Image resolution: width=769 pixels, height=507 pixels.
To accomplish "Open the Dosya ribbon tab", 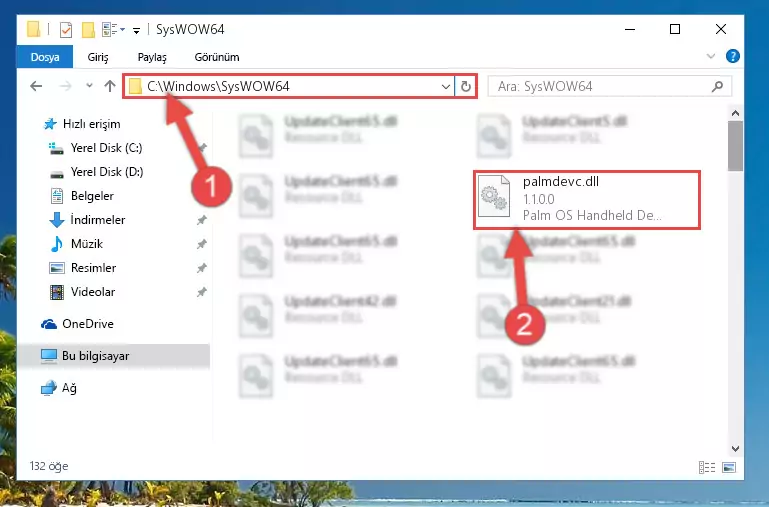I will [45, 57].
